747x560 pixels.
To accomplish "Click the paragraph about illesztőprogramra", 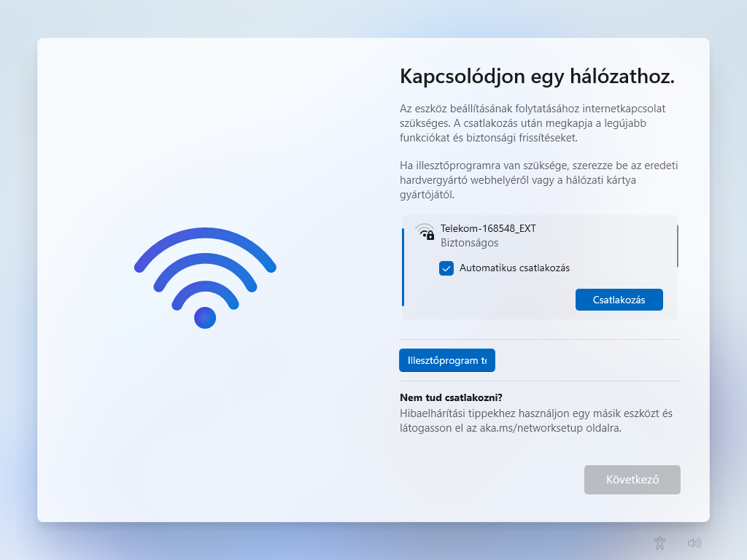I will click(x=538, y=180).
